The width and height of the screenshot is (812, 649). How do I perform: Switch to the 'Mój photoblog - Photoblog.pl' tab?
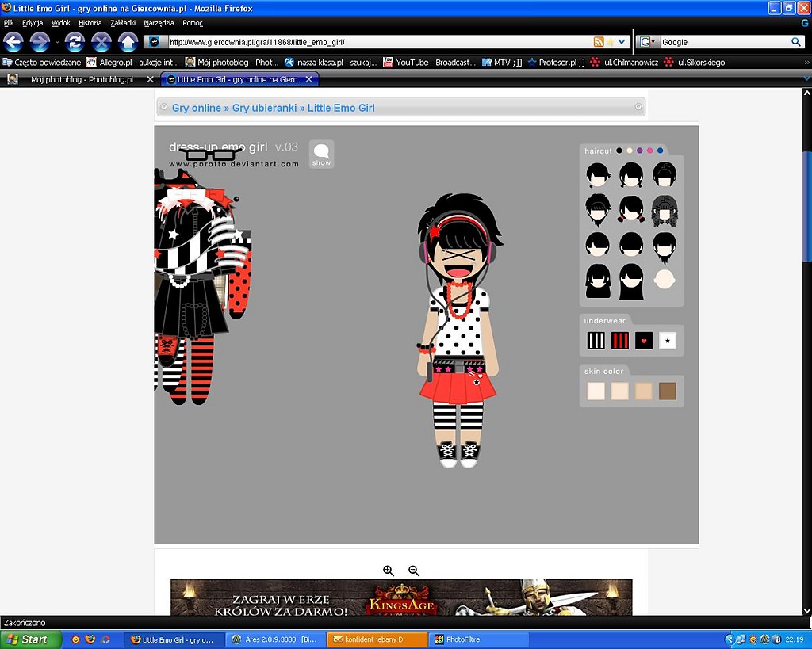point(80,79)
